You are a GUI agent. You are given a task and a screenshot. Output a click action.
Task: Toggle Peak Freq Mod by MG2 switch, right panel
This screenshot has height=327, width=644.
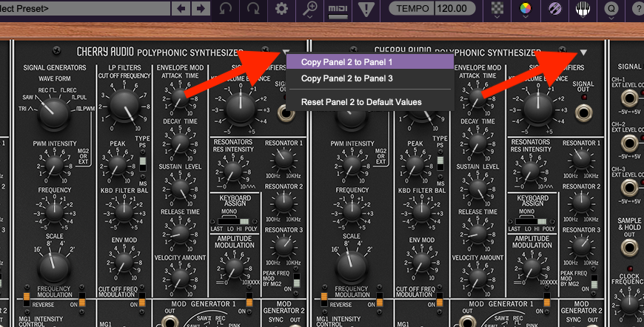594,281
